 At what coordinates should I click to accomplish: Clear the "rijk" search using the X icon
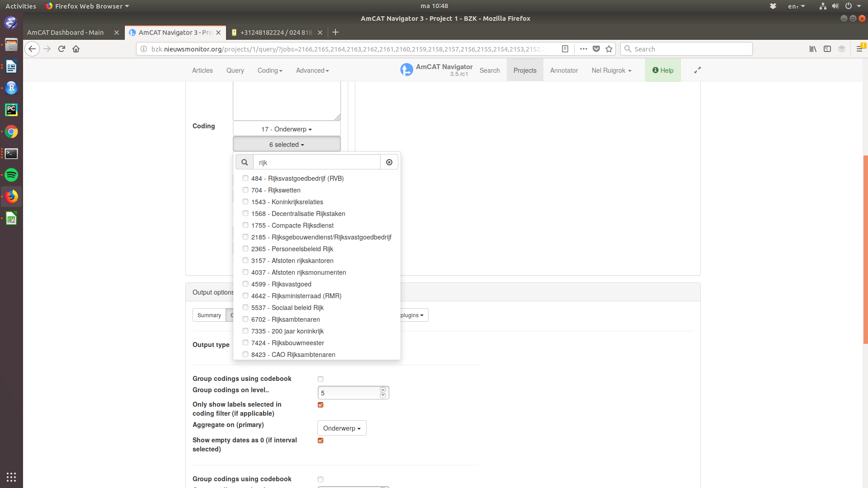point(389,162)
